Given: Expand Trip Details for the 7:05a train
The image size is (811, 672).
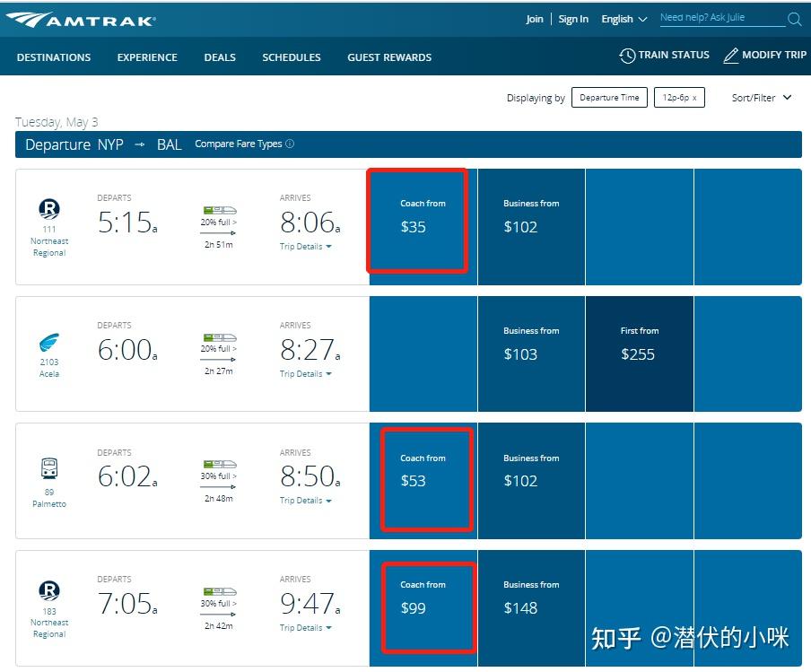Looking at the screenshot, I should coord(305,628).
